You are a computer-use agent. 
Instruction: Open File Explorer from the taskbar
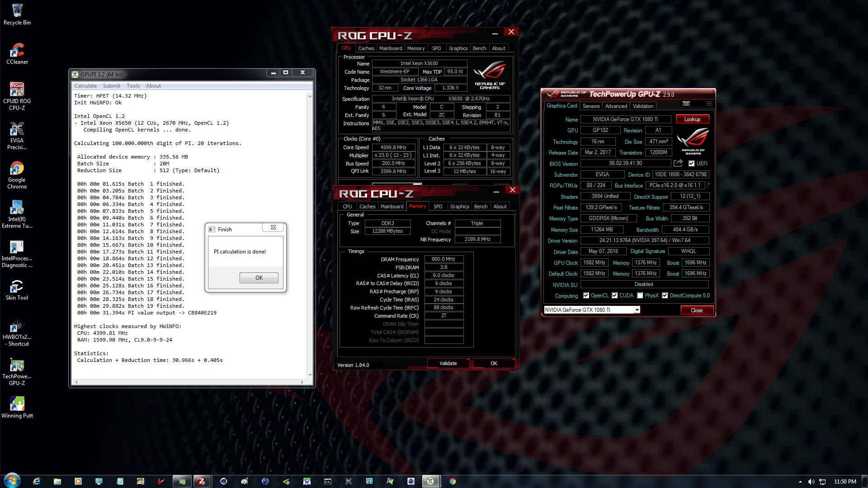[x=57, y=481]
